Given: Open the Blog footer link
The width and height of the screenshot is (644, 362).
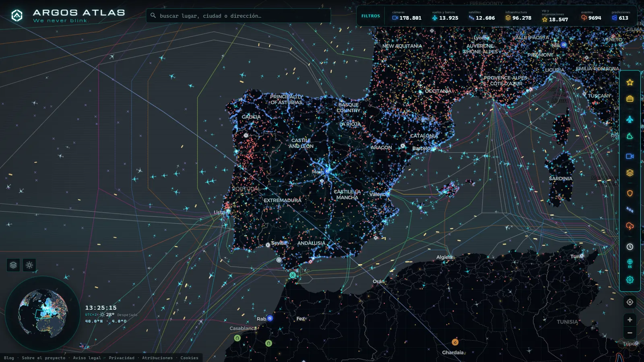Looking at the screenshot, I should (9, 358).
